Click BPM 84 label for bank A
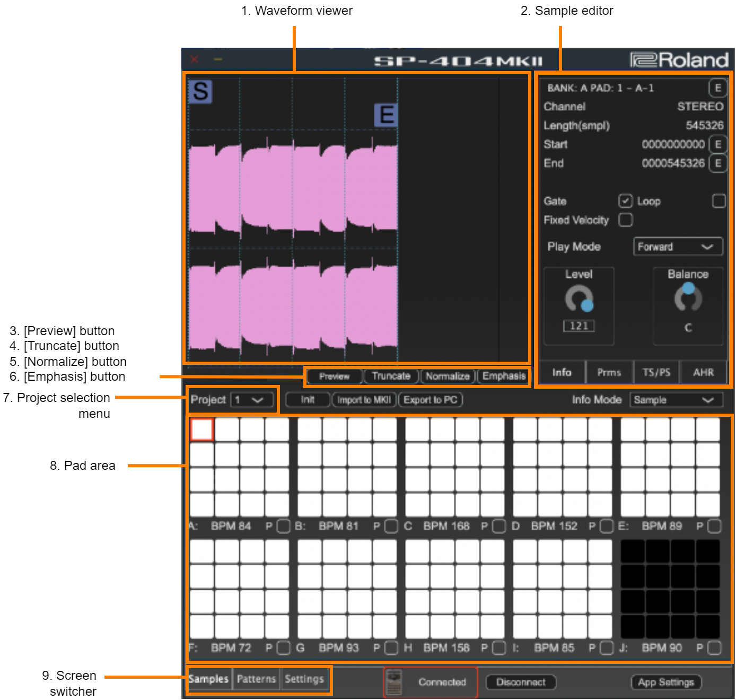The height and width of the screenshot is (700, 736). click(x=231, y=526)
